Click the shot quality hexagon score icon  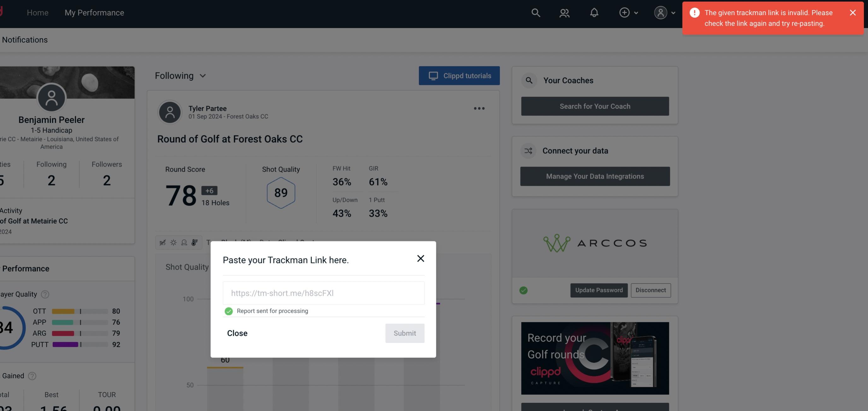click(x=281, y=192)
